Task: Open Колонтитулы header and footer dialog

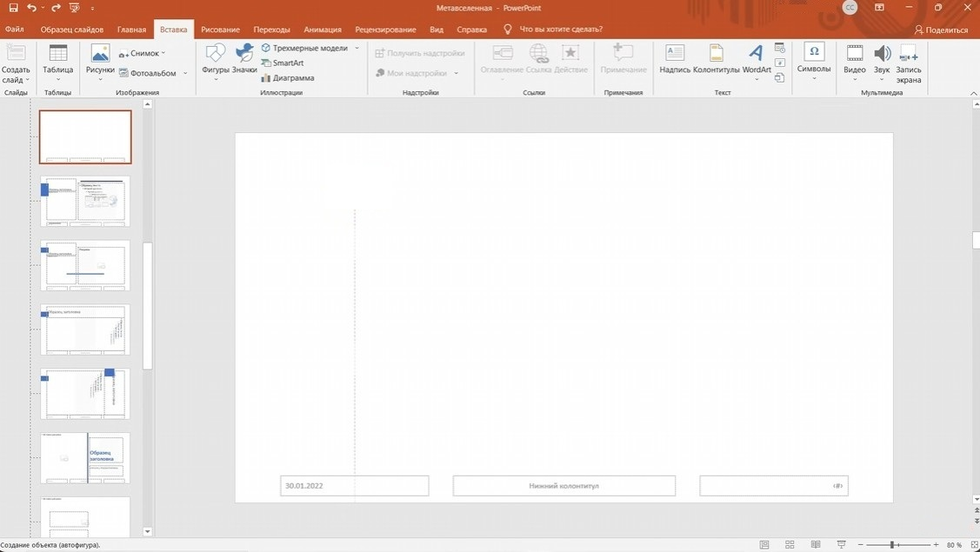Action: [x=717, y=59]
